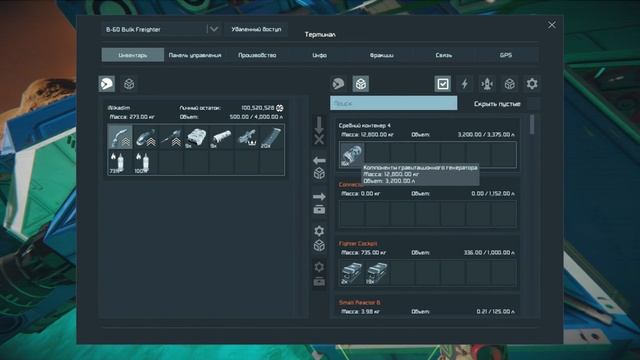Select the 9x block component item

pyautogui.click(x=196, y=137)
